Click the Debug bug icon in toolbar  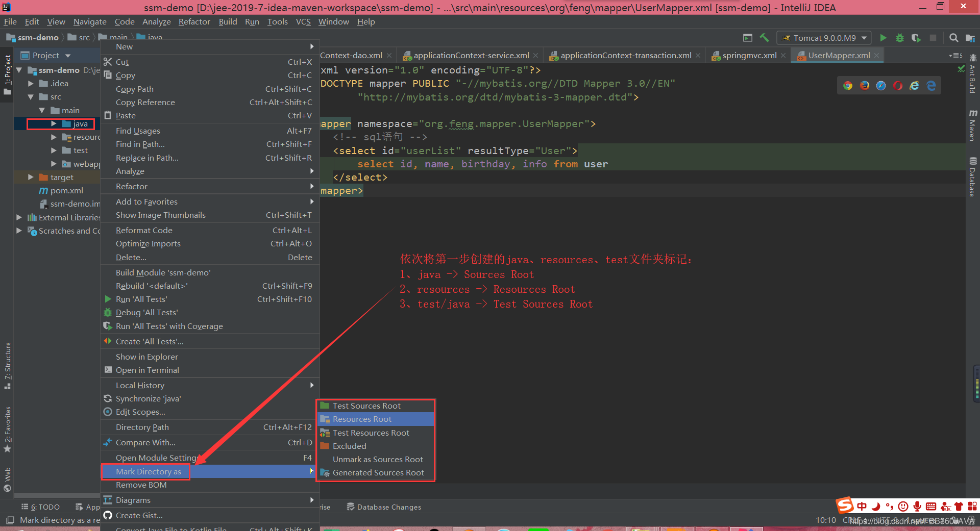900,38
